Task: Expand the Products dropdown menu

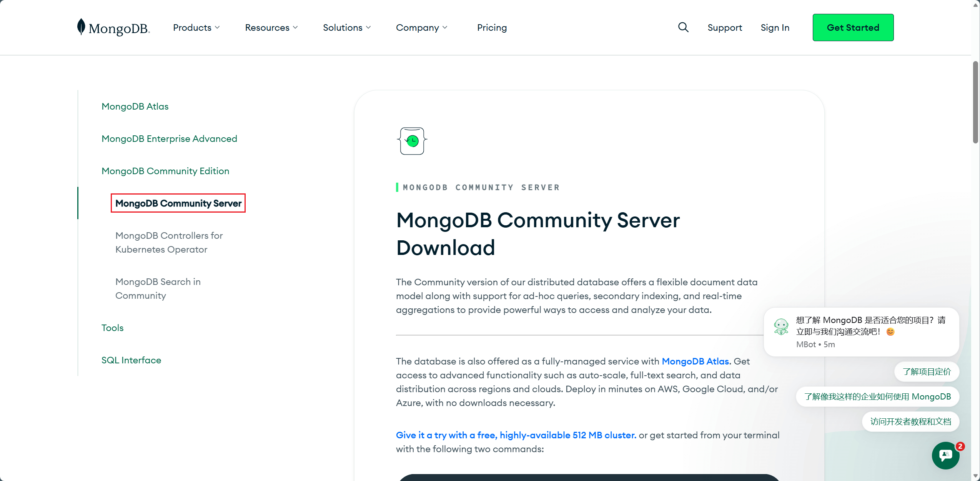Action: [196, 28]
